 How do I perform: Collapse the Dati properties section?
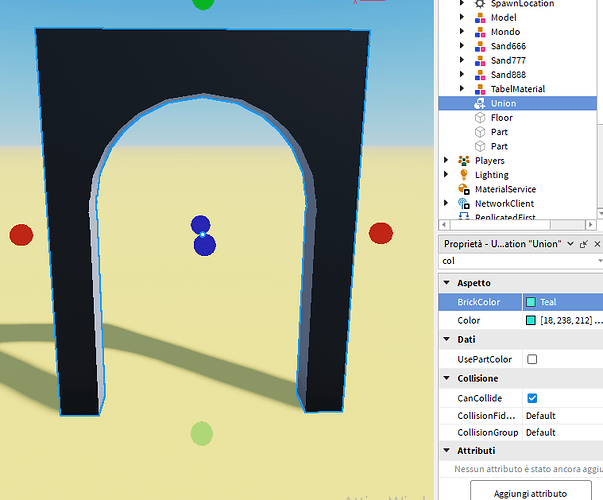(x=446, y=339)
